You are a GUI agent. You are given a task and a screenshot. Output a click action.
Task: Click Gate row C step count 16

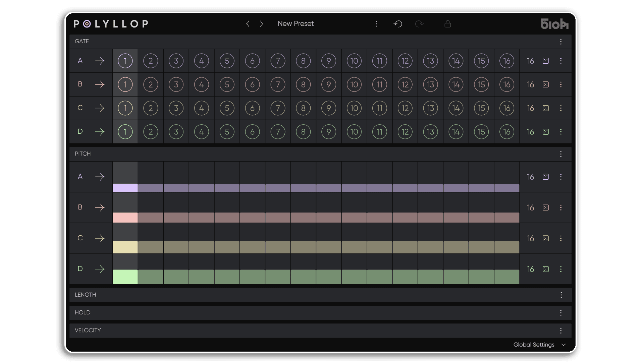point(530,108)
